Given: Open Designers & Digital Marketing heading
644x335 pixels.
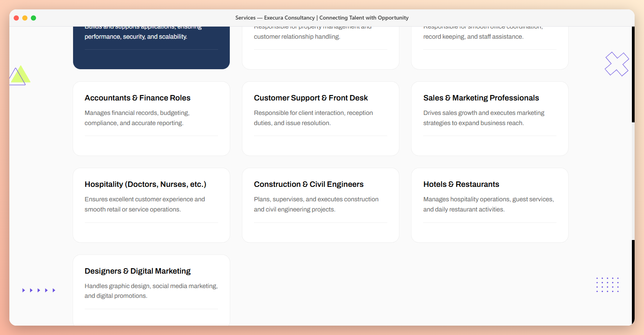Looking at the screenshot, I should tap(138, 271).
